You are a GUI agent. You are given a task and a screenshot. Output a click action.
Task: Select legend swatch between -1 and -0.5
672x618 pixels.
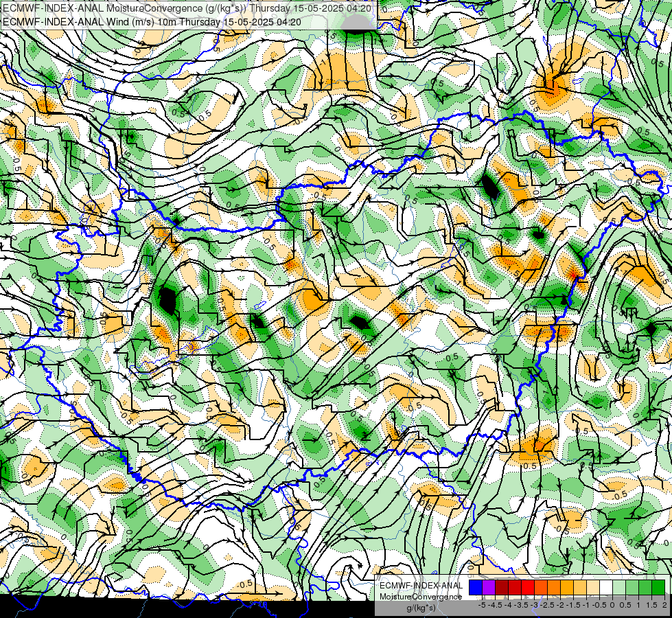pyautogui.click(x=593, y=588)
